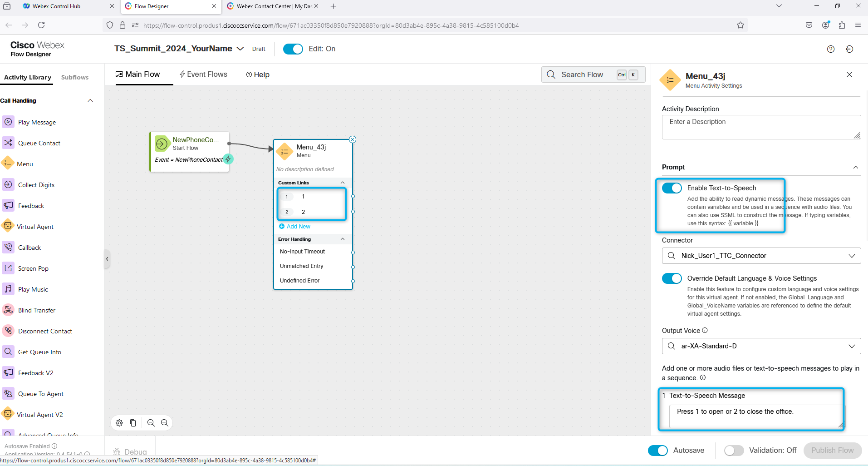Toggle Edit mode switch off
This screenshot has width=868, height=466.
tap(293, 49)
